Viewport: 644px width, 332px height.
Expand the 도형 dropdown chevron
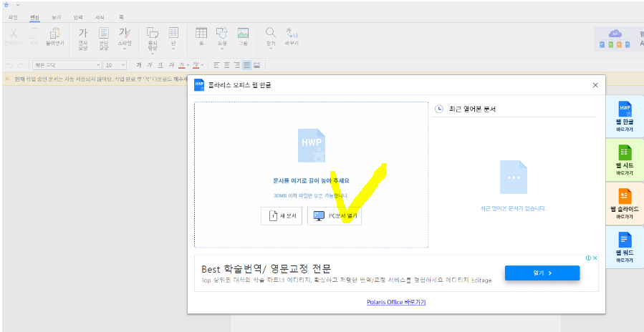(222, 49)
